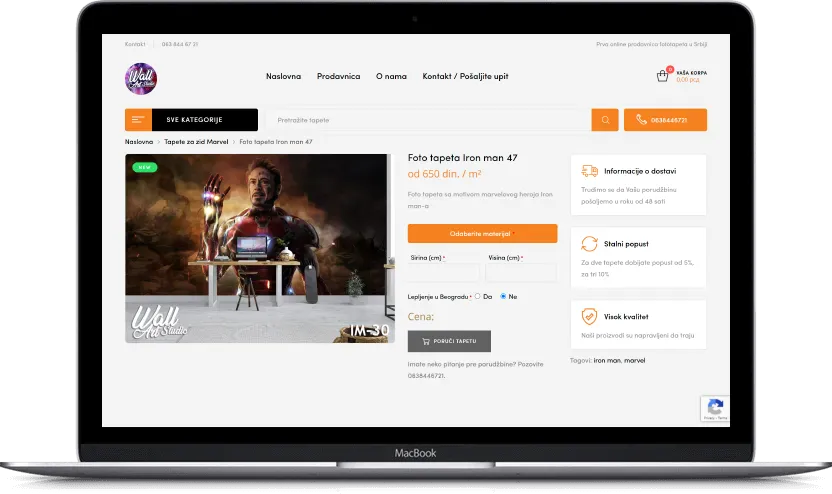Click the Visina (cm) input field
Image resolution: width=832 pixels, height=494 pixels.
click(x=521, y=273)
